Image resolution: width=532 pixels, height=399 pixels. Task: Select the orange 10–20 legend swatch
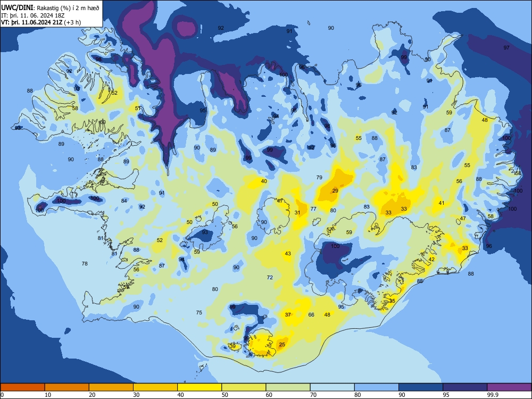(67, 387)
